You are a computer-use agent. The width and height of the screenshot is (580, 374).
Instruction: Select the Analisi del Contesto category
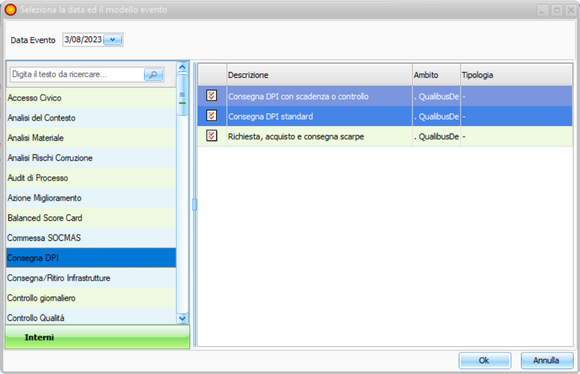click(x=91, y=118)
